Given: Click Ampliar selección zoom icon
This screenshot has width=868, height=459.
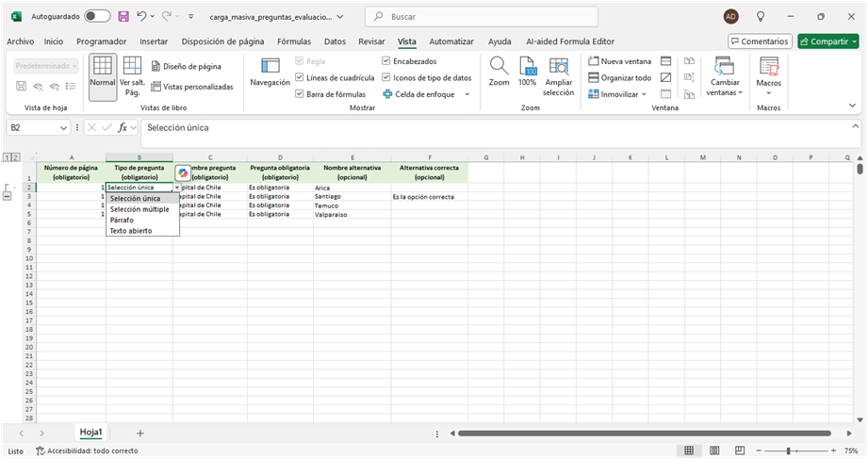Looking at the screenshot, I should point(558,68).
